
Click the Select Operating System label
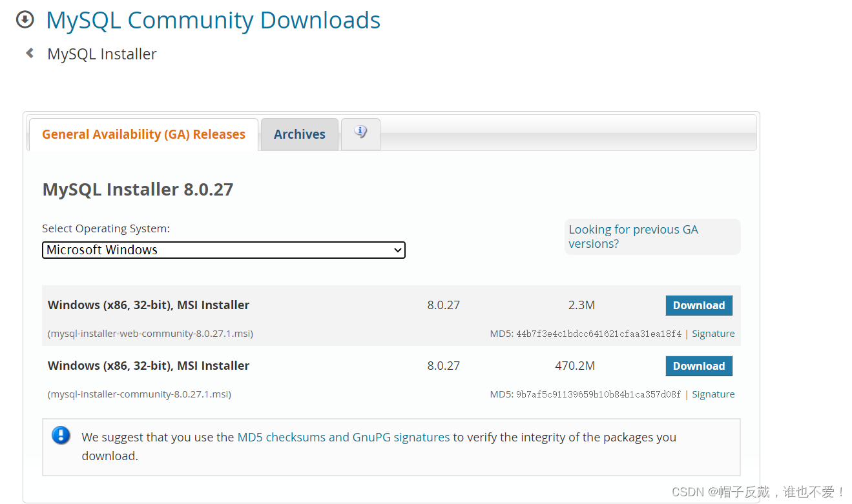106,228
